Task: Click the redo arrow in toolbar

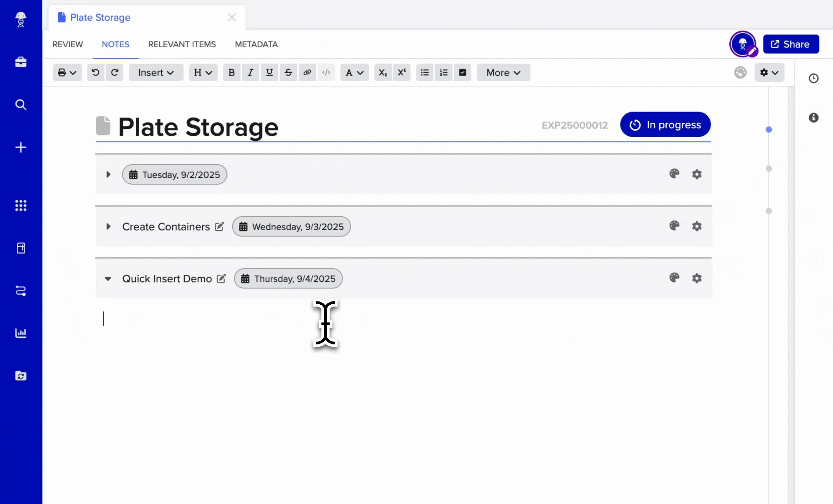Action: (x=114, y=72)
